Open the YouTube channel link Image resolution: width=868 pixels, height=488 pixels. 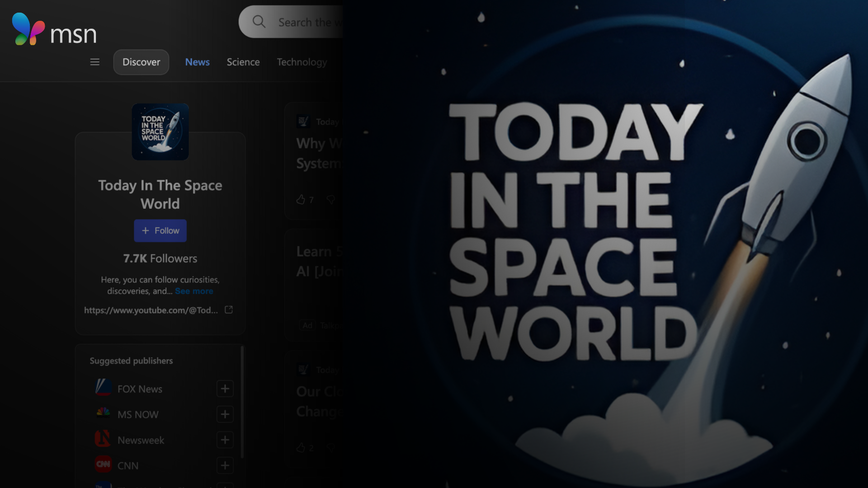point(151,310)
